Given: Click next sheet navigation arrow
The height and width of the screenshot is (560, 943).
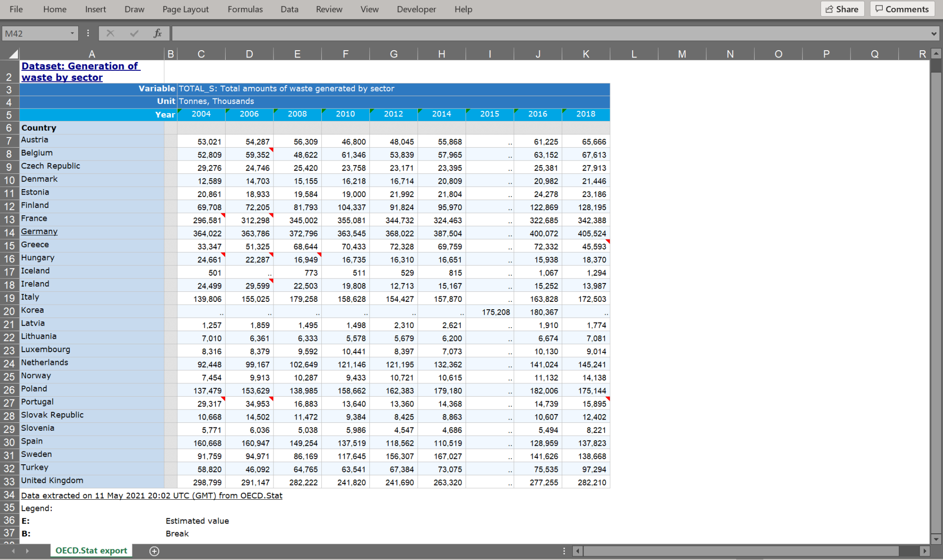Looking at the screenshot, I should click(x=28, y=551).
